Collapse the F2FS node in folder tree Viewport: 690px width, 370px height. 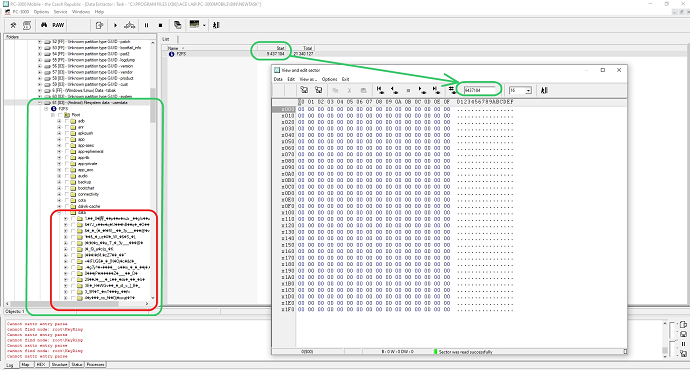[x=46, y=109]
